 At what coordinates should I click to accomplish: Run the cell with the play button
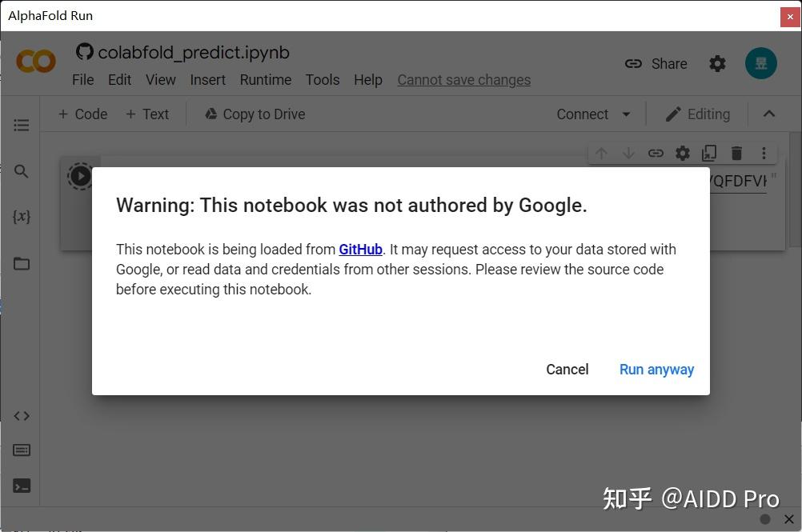pos(80,176)
